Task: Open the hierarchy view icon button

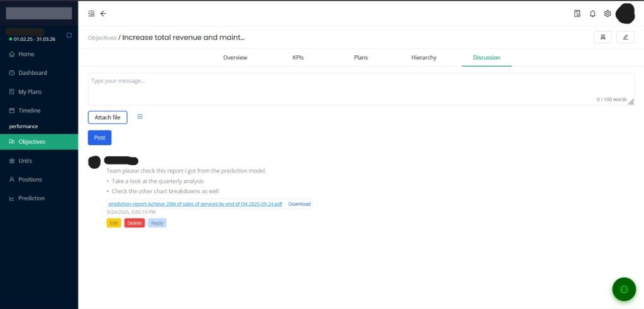Action: [602, 38]
